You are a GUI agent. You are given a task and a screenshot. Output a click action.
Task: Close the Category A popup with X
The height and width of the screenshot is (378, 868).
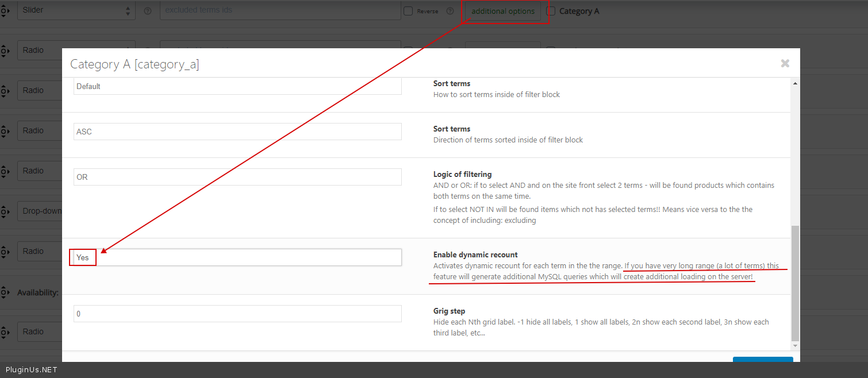pos(785,64)
